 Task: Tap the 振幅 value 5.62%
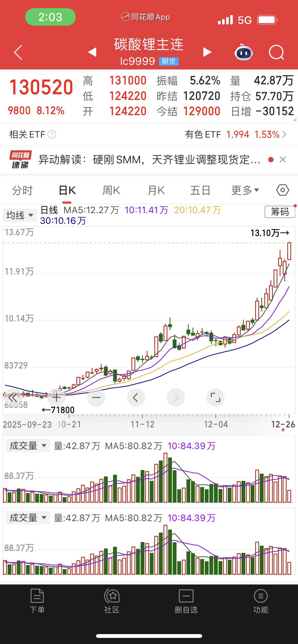205,81
